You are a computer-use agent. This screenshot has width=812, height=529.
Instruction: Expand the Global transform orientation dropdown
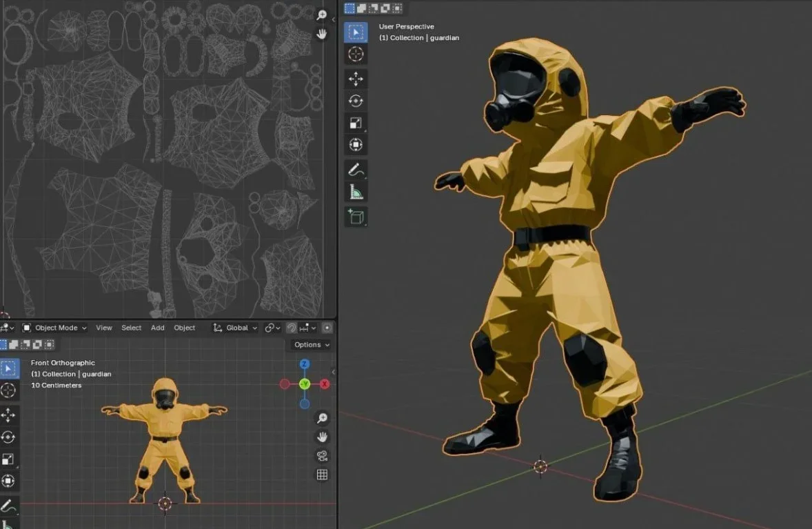click(236, 328)
